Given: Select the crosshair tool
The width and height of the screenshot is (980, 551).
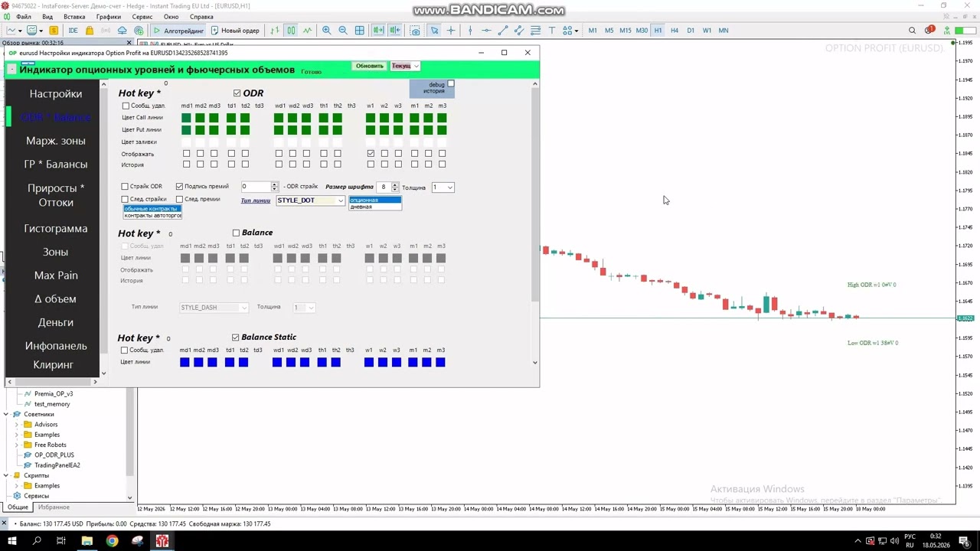Looking at the screenshot, I should (451, 31).
